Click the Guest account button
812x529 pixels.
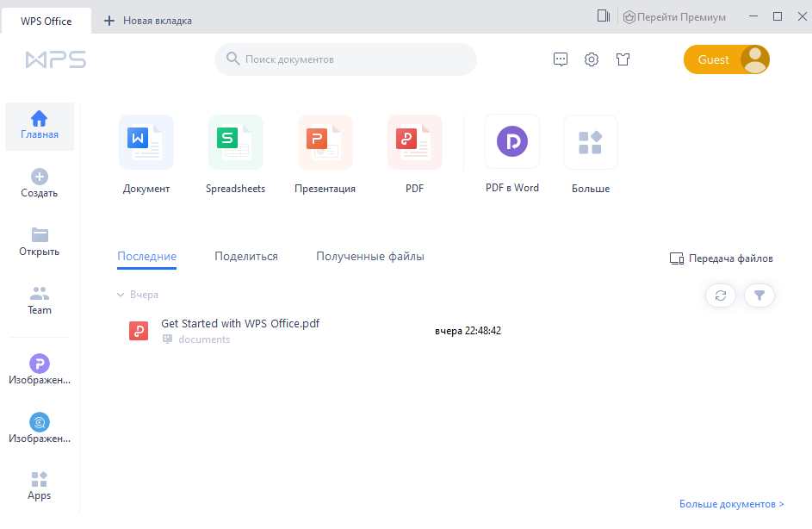(x=727, y=59)
